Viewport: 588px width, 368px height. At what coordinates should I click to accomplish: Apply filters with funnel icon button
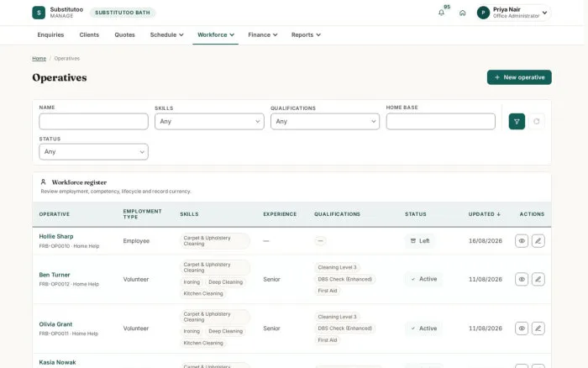tap(517, 122)
